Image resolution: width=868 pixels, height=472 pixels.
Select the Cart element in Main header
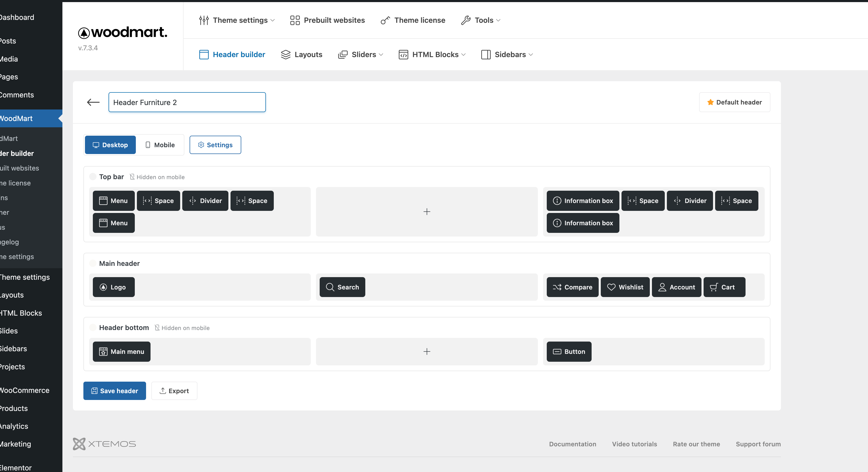[x=724, y=287]
